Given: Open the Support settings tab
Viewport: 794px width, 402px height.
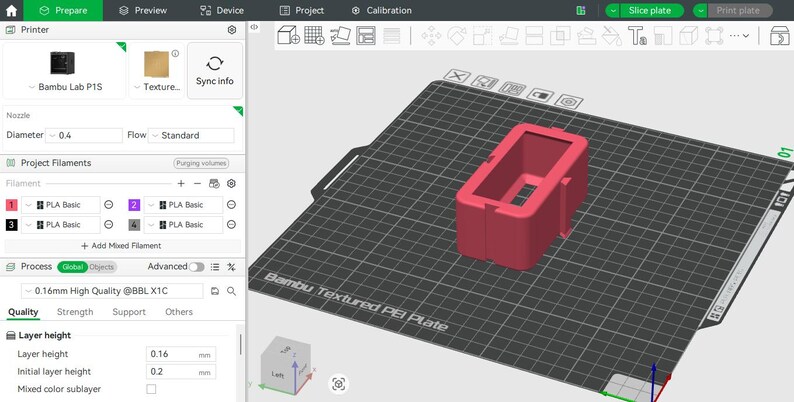Looking at the screenshot, I should tap(129, 312).
